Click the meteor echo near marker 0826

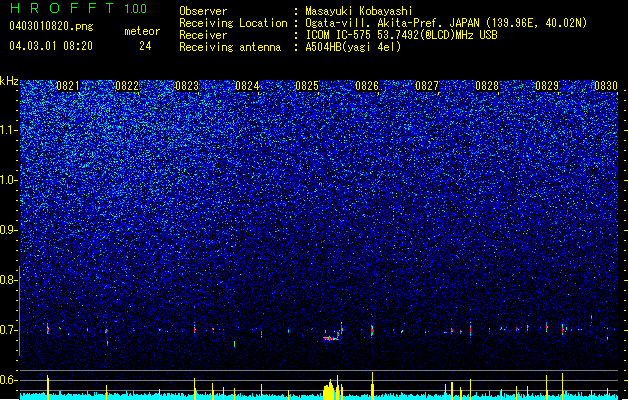pos(372,330)
